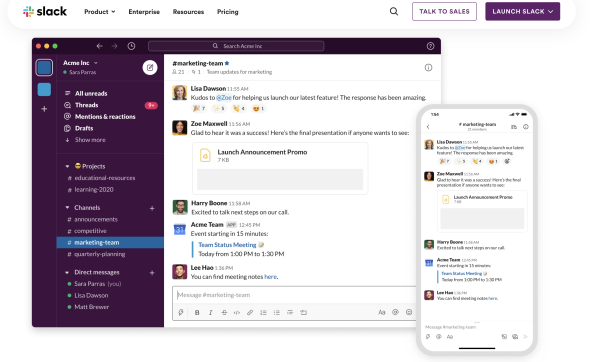
Task: Open the history clock icon
Action: click(131, 46)
